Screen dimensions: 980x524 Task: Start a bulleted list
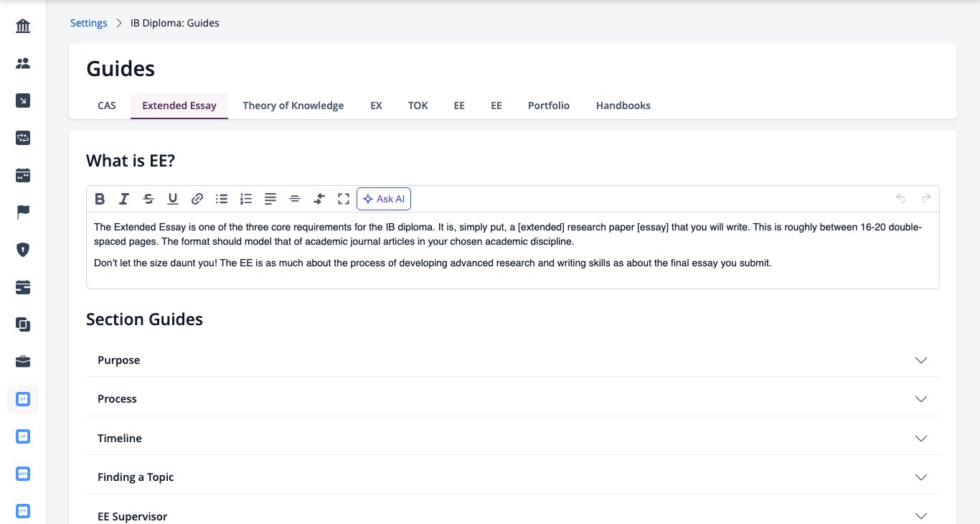pos(222,199)
